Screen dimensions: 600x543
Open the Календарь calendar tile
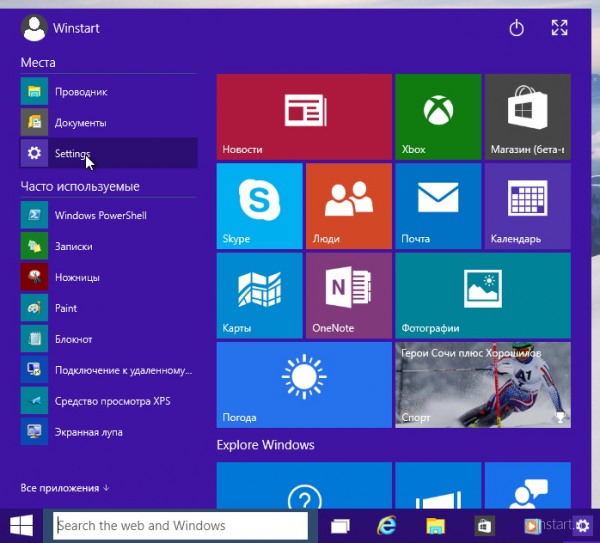tap(527, 206)
